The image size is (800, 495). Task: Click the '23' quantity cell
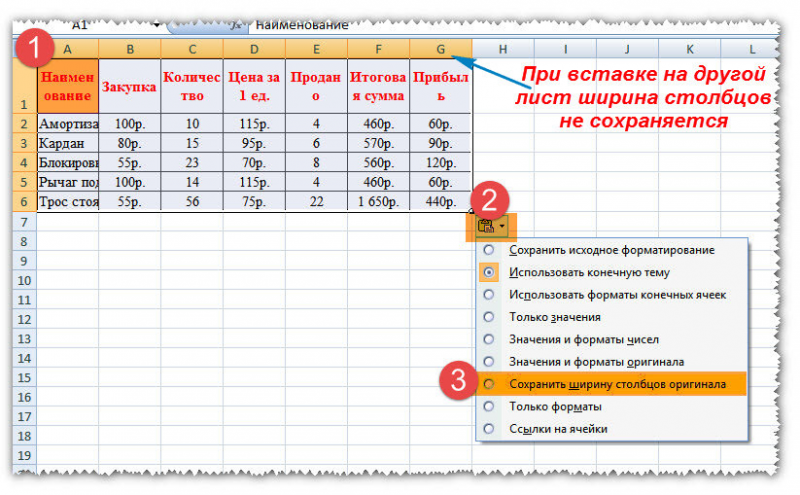[192, 163]
